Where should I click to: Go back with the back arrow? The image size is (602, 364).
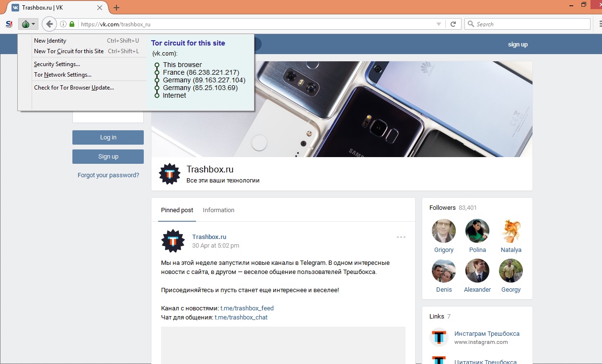(x=49, y=24)
